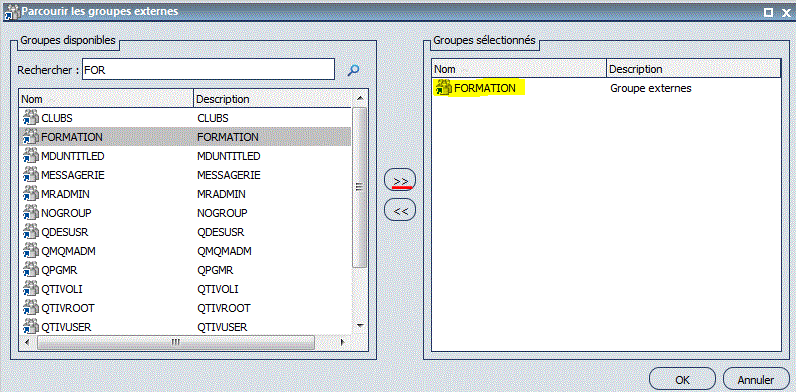Select the QTIVROOT name cell
This screenshot has width=796, height=392.
click(x=68, y=308)
